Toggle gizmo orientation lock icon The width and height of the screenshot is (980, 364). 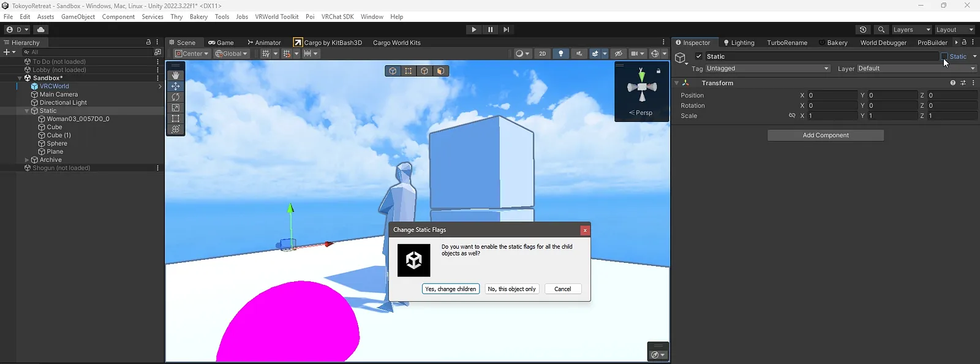(x=658, y=71)
